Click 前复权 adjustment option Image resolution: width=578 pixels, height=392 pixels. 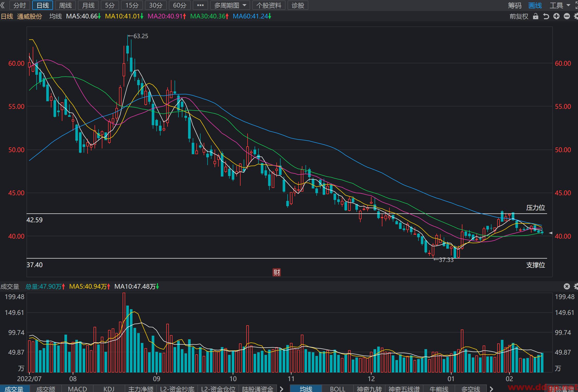coord(519,16)
